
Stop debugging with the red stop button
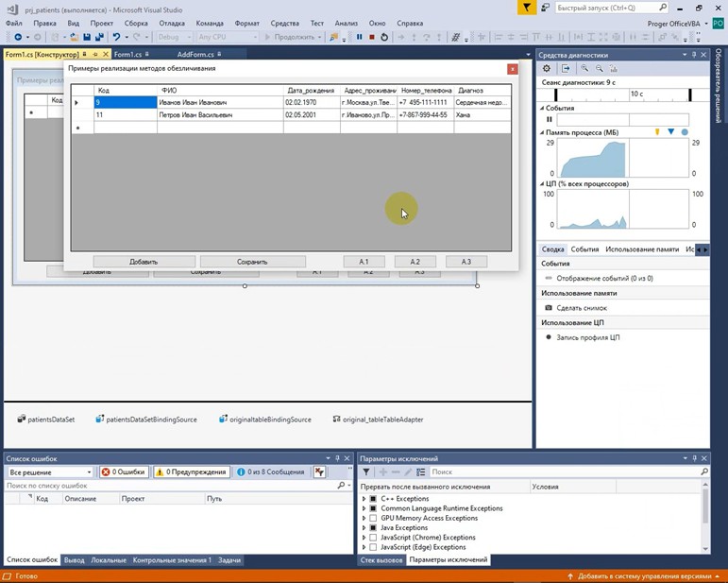371,38
